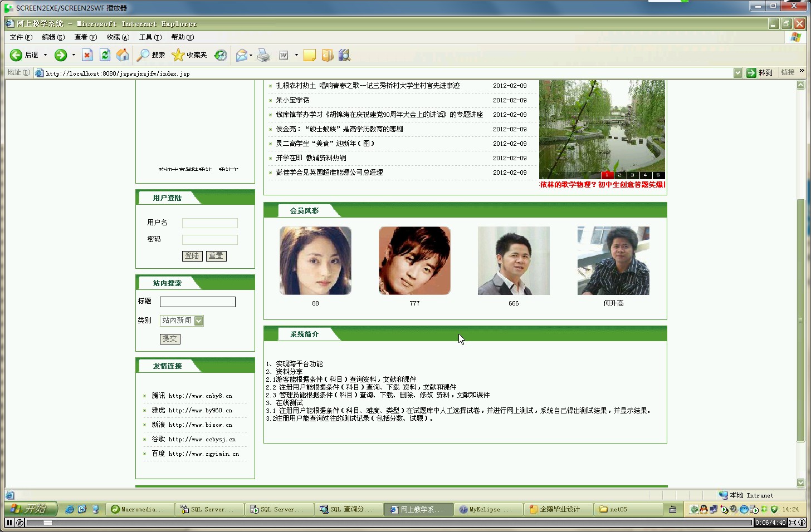Click the scrollbar down arrow

pyautogui.click(x=800, y=482)
